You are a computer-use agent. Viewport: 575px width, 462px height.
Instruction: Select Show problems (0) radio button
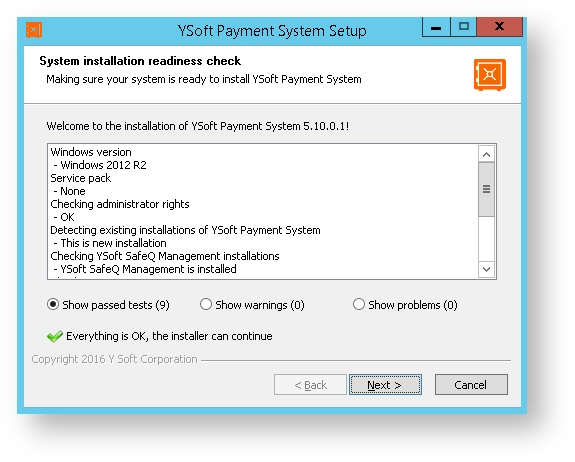pos(405,305)
